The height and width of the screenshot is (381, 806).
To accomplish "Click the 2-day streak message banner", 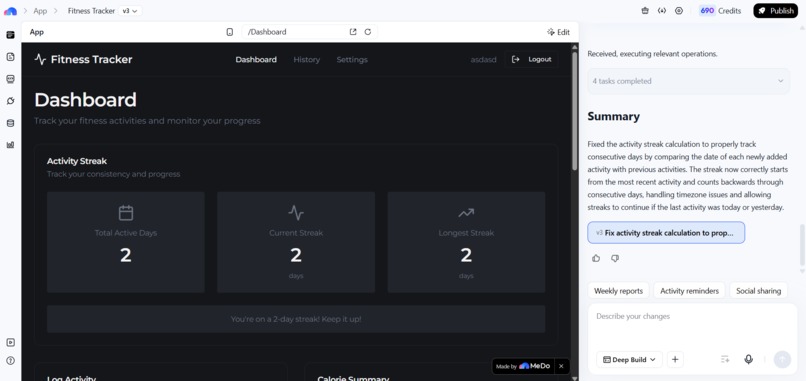I will click(x=296, y=319).
